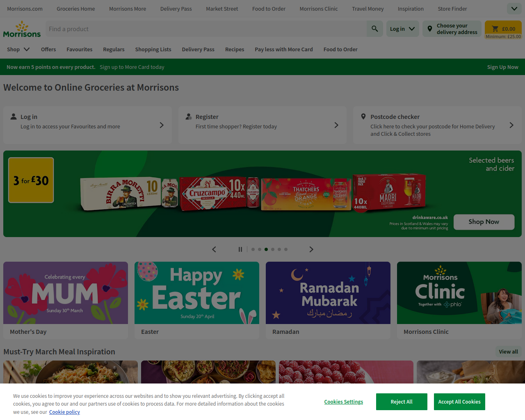
Task: Open the Regulars menu item
Action: 114,49
